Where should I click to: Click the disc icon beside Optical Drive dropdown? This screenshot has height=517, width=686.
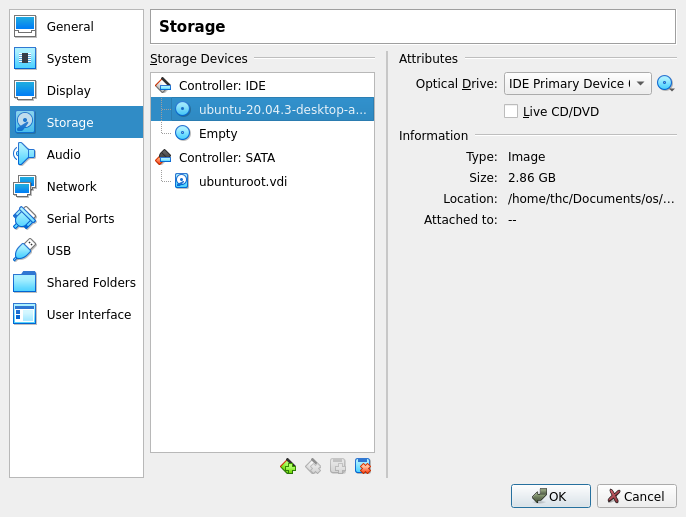tap(665, 84)
